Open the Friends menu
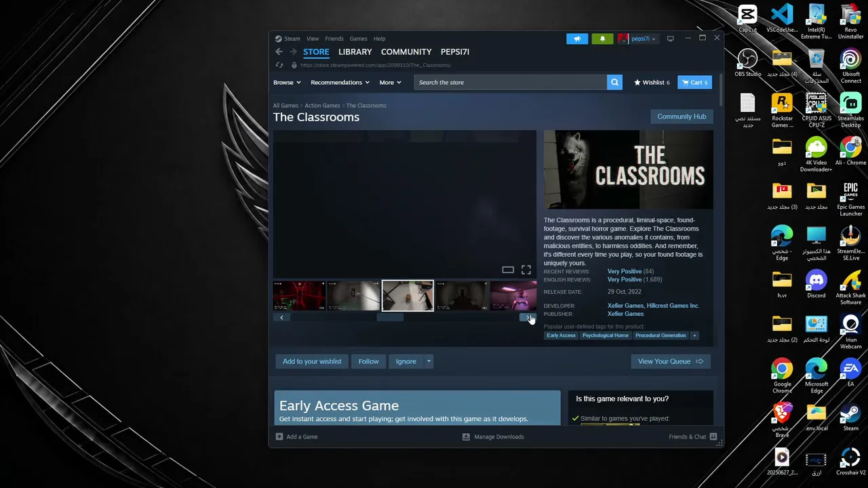Image resolution: width=868 pixels, height=488 pixels. (x=334, y=39)
